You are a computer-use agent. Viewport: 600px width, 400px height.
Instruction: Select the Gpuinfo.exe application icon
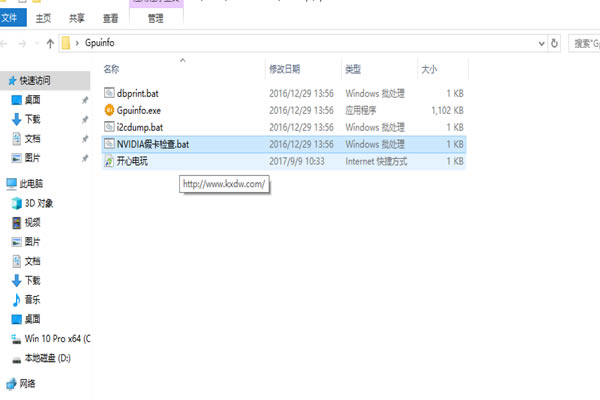coord(109,110)
